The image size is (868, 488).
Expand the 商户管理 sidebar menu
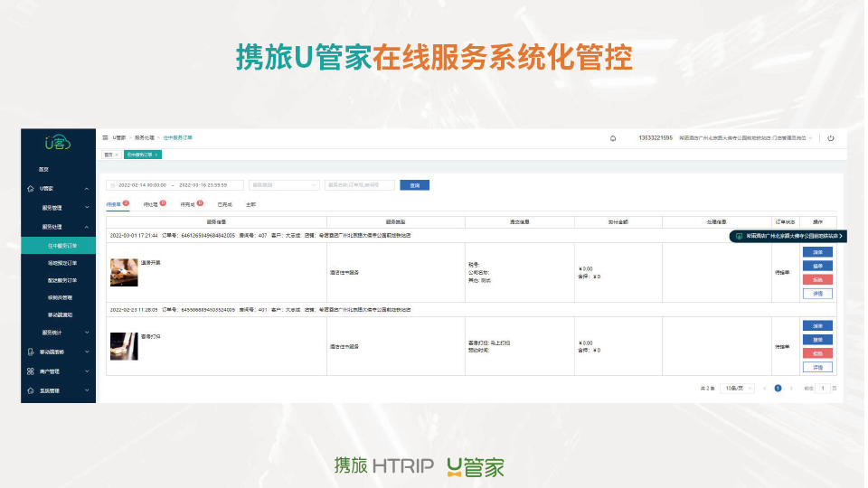[87, 371]
